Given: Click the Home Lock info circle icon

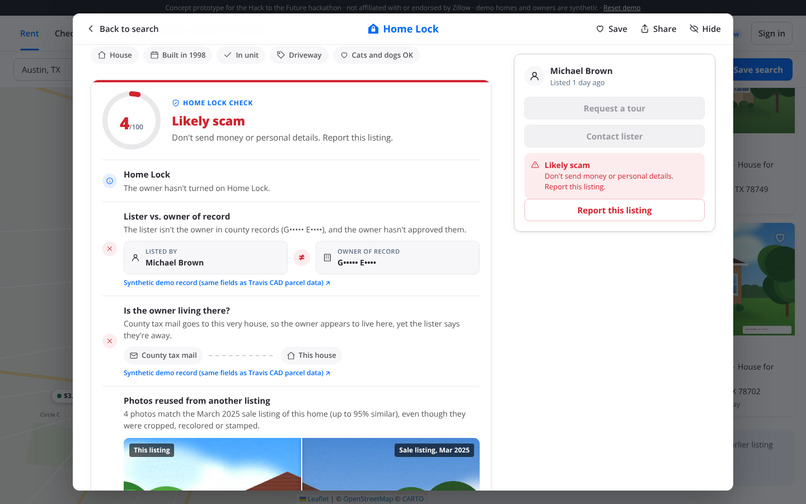Looking at the screenshot, I should [109, 181].
